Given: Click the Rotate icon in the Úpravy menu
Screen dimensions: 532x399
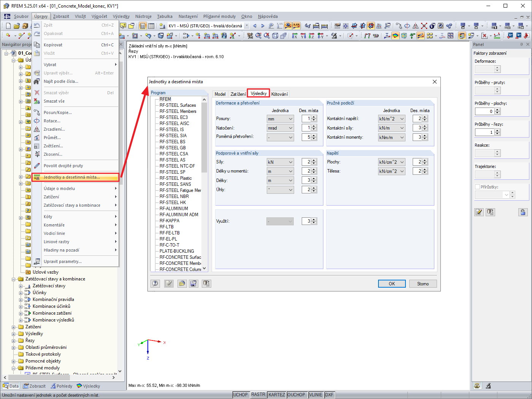Looking at the screenshot, I should [37, 121].
